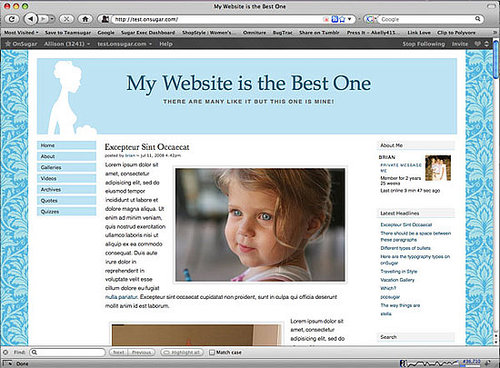Reload the page with the refresh icon

point(12,19)
